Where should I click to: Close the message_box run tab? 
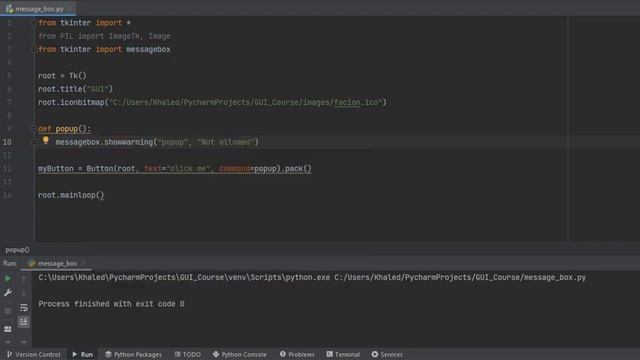[x=83, y=264]
